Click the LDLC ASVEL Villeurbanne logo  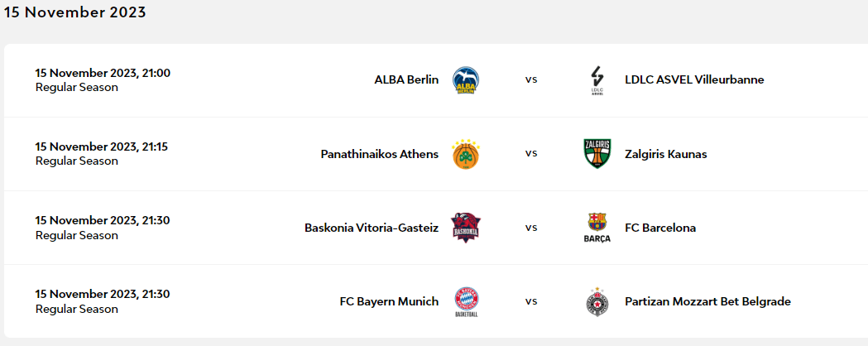[x=597, y=80]
